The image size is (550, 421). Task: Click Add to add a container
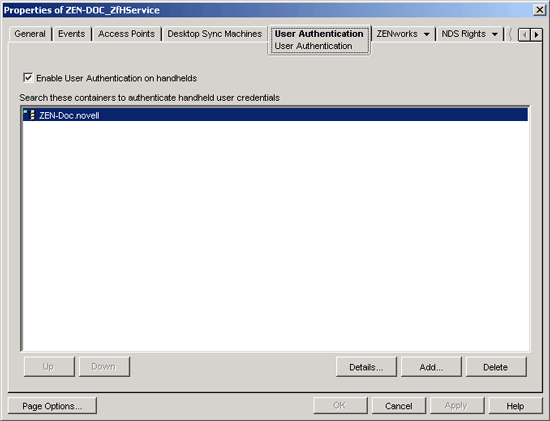coord(431,367)
